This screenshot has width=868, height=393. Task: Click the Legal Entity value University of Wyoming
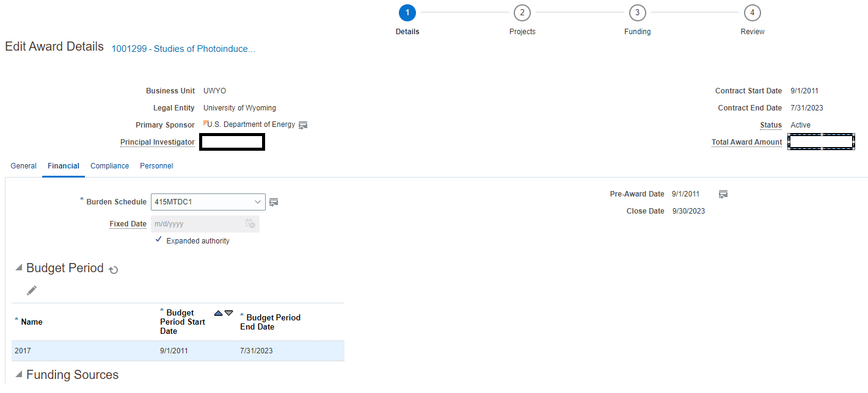[x=239, y=108]
